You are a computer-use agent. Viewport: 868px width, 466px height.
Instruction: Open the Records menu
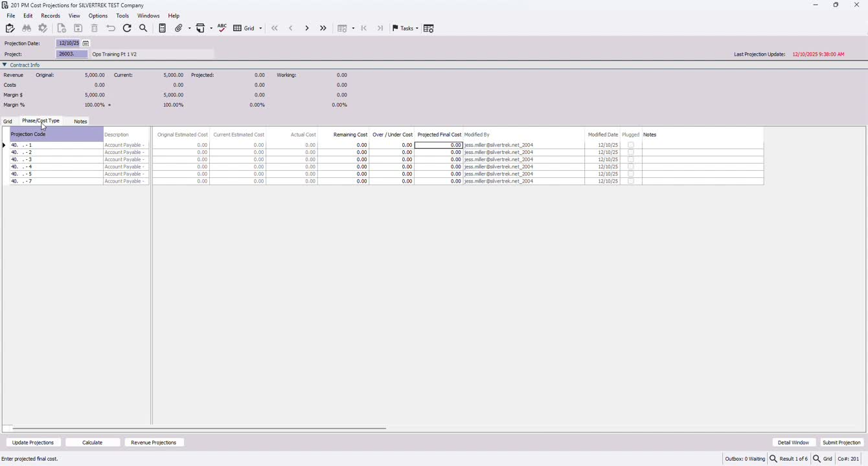tap(51, 16)
